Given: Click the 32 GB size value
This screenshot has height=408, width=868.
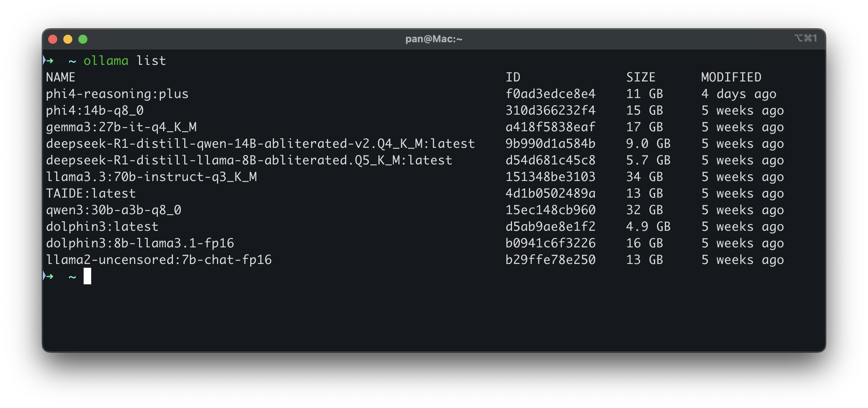Looking at the screenshot, I should point(645,210).
